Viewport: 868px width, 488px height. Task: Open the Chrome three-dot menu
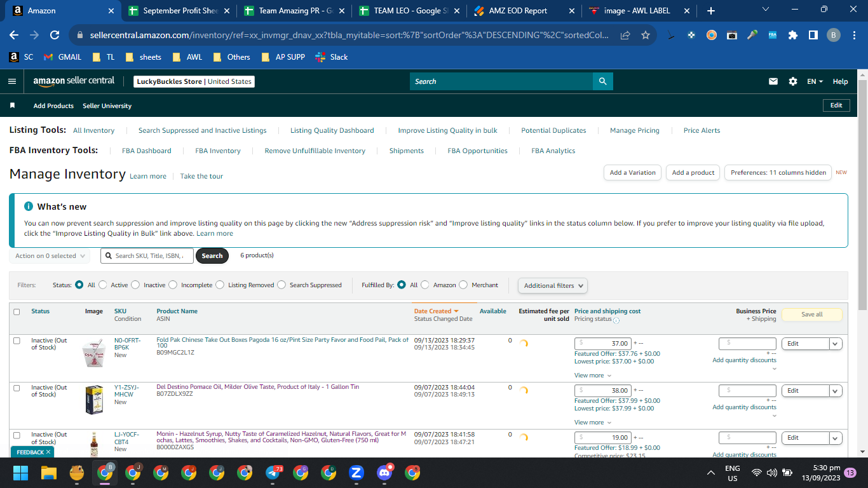coord(854,36)
